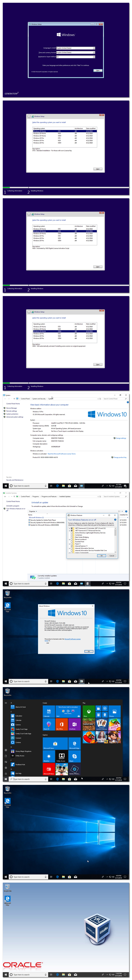
Task: Click Change settings link beside computer name
Action: click(121, 438)
